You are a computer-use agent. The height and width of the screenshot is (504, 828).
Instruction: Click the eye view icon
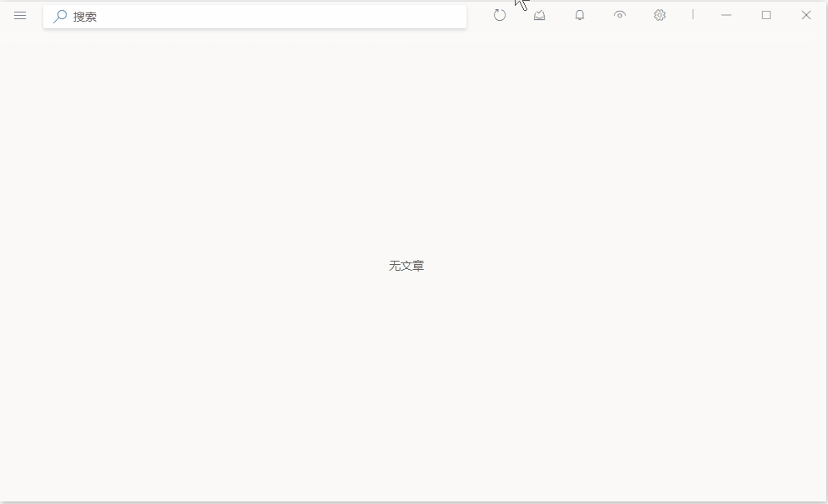click(620, 15)
